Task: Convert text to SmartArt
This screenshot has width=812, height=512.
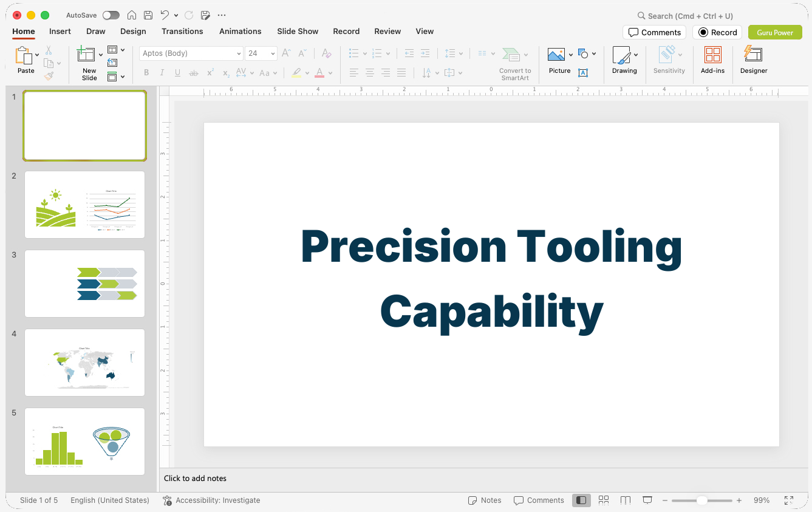Action: pos(515,64)
